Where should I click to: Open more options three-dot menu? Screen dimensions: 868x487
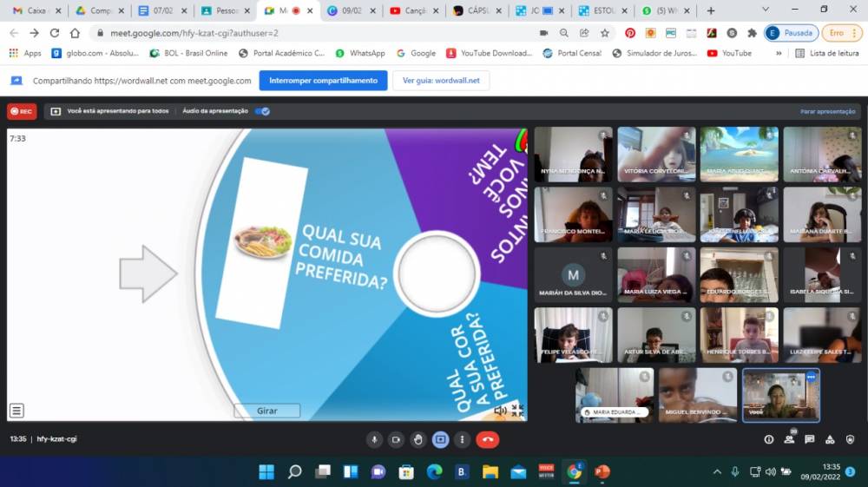(x=463, y=439)
